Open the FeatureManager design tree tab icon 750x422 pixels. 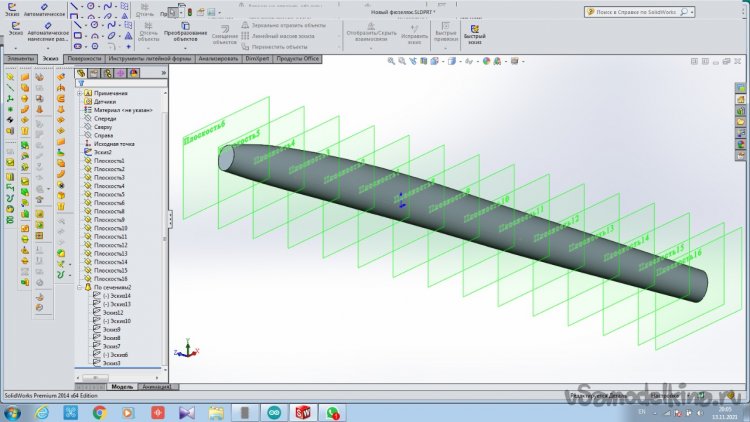pyautogui.click(x=83, y=73)
